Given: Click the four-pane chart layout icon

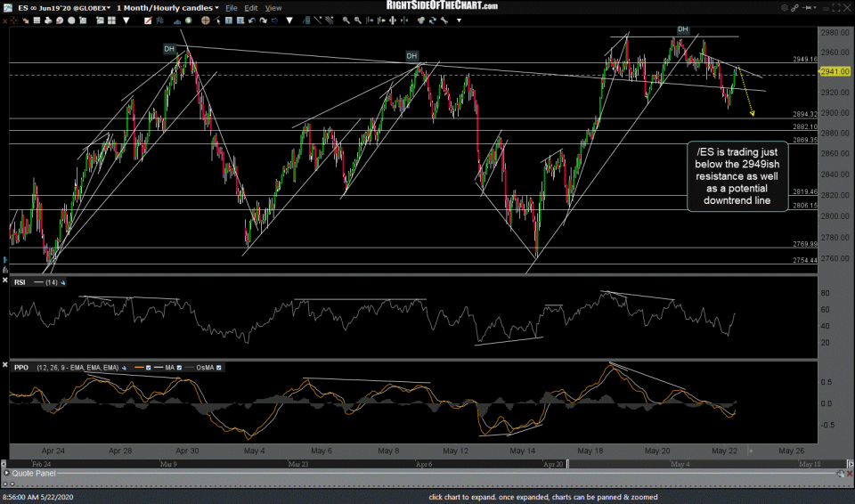Looking at the screenshot, I should tap(112, 20).
